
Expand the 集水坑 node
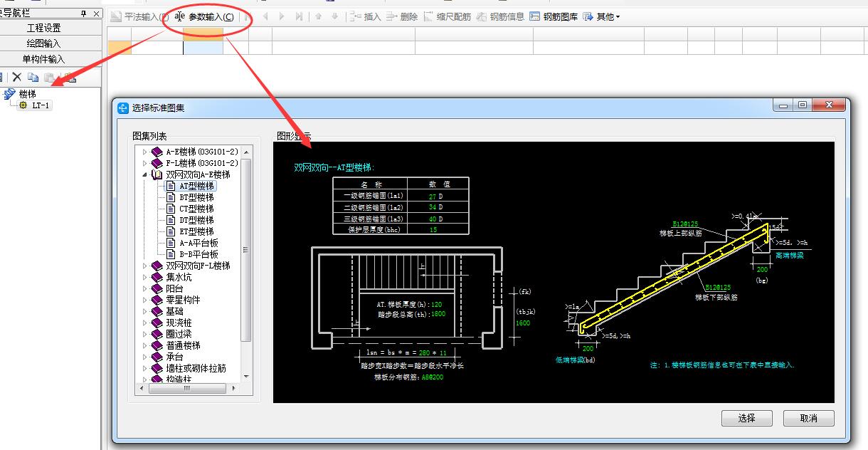145,277
